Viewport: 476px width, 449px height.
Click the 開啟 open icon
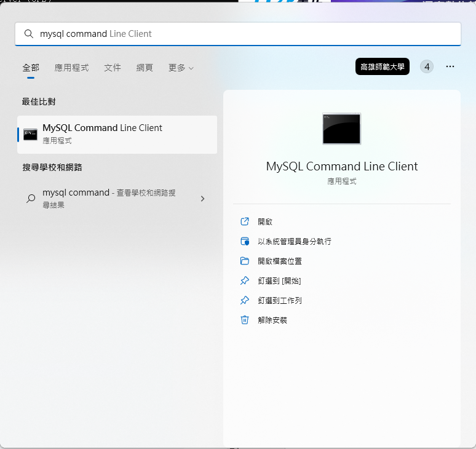coord(245,221)
